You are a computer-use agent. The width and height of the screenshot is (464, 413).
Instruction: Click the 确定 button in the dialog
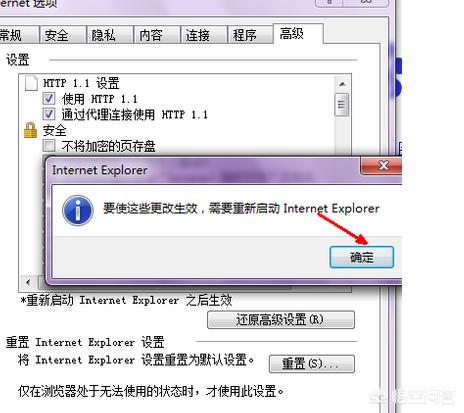coord(362,257)
